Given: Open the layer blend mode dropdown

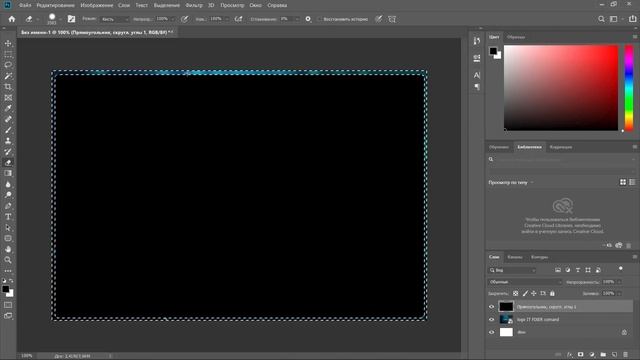Looking at the screenshot, I should pos(525,282).
